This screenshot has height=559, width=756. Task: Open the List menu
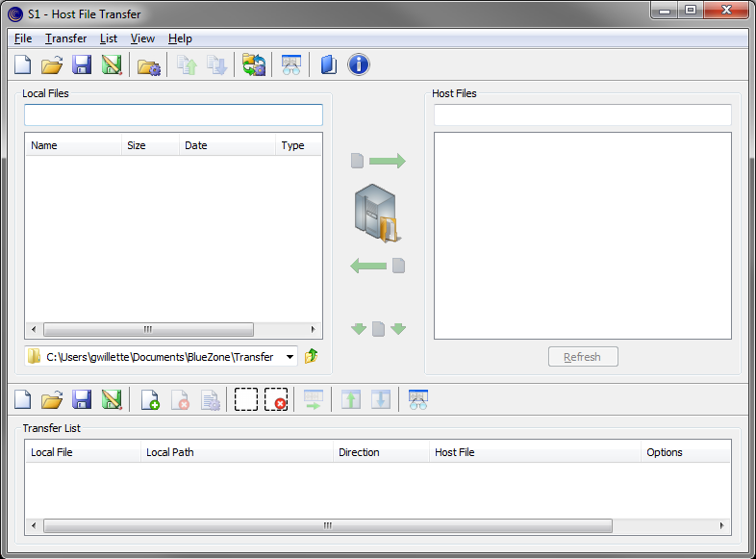pyautogui.click(x=108, y=38)
